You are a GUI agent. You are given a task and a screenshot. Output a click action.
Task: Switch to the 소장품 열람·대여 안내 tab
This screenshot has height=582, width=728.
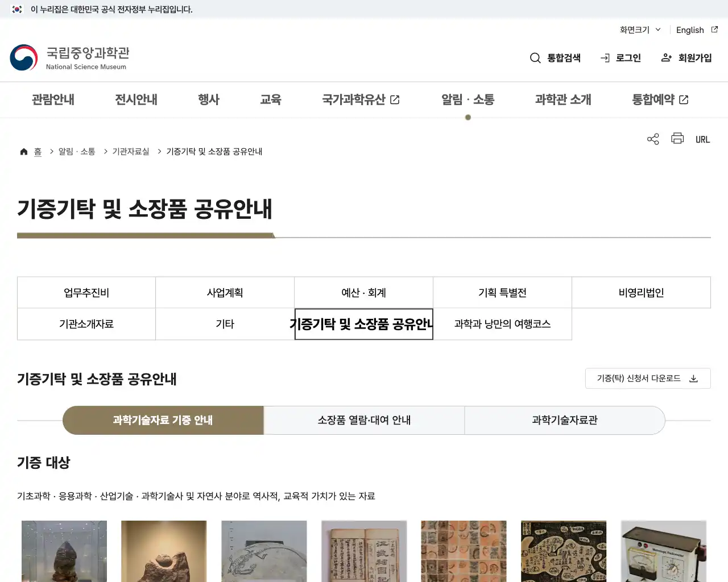(364, 420)
